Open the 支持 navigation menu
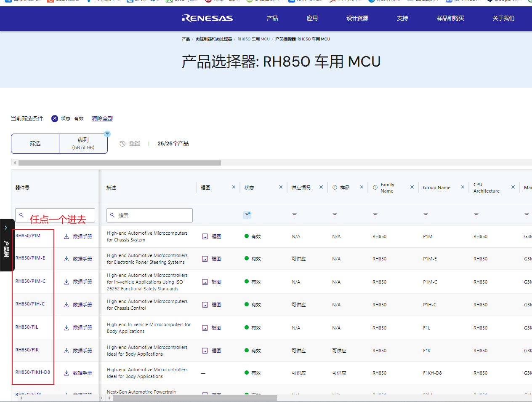Screen dimensions: 532x402 402,18
